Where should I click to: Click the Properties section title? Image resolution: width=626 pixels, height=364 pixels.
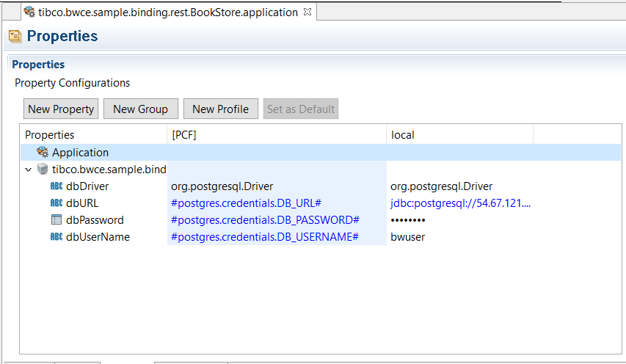(38, 65)
